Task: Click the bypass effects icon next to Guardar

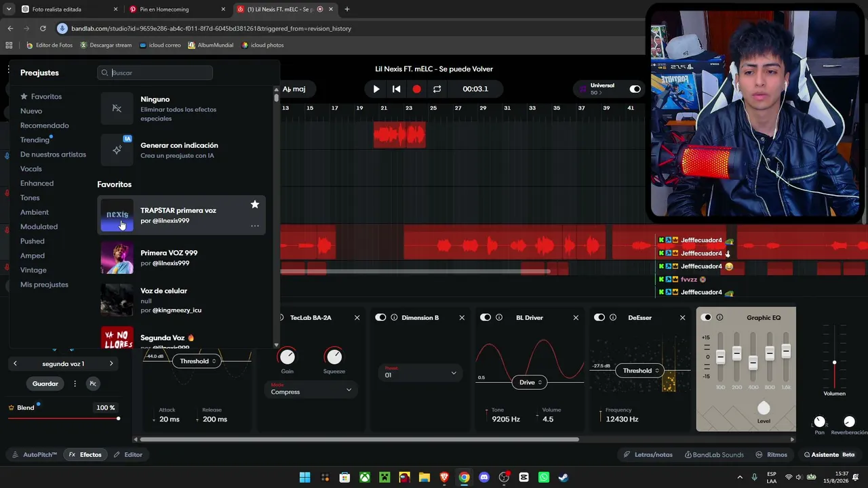Action: (94, 384)
